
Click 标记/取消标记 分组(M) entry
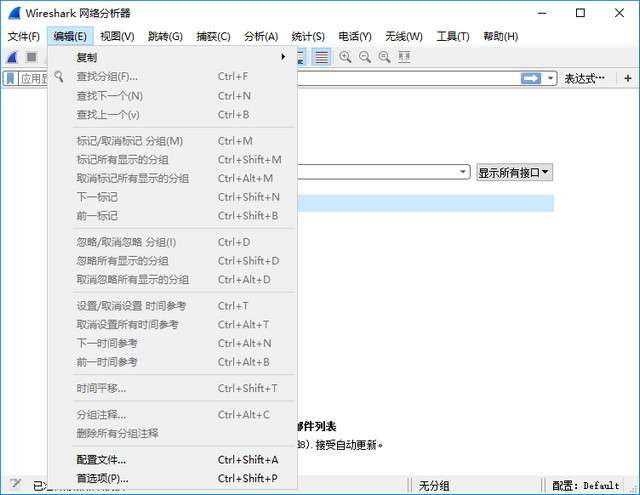172,141
